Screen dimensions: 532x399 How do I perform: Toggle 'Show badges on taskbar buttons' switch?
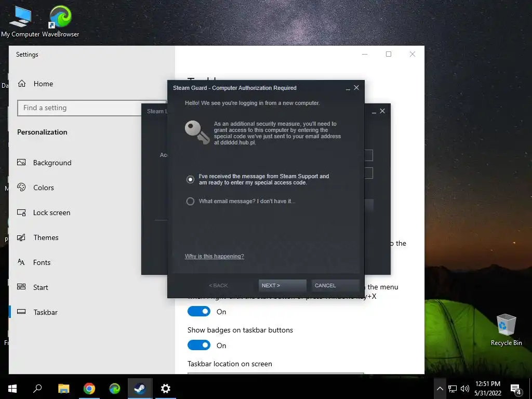199,345
